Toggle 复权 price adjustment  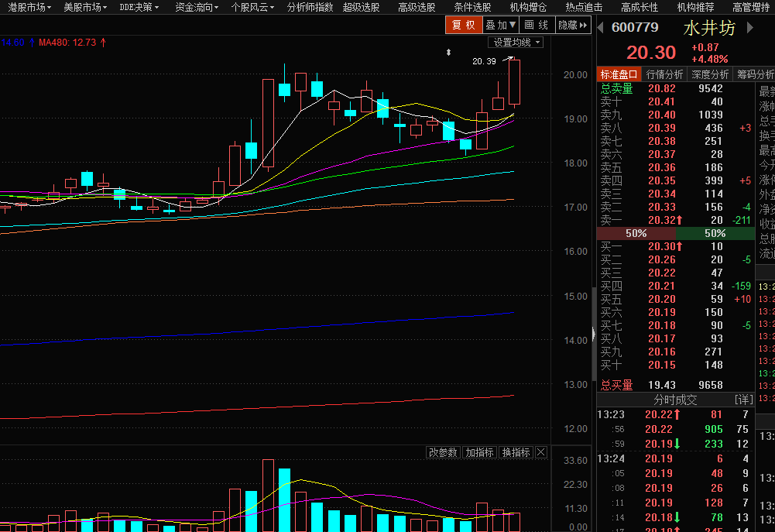463,26
